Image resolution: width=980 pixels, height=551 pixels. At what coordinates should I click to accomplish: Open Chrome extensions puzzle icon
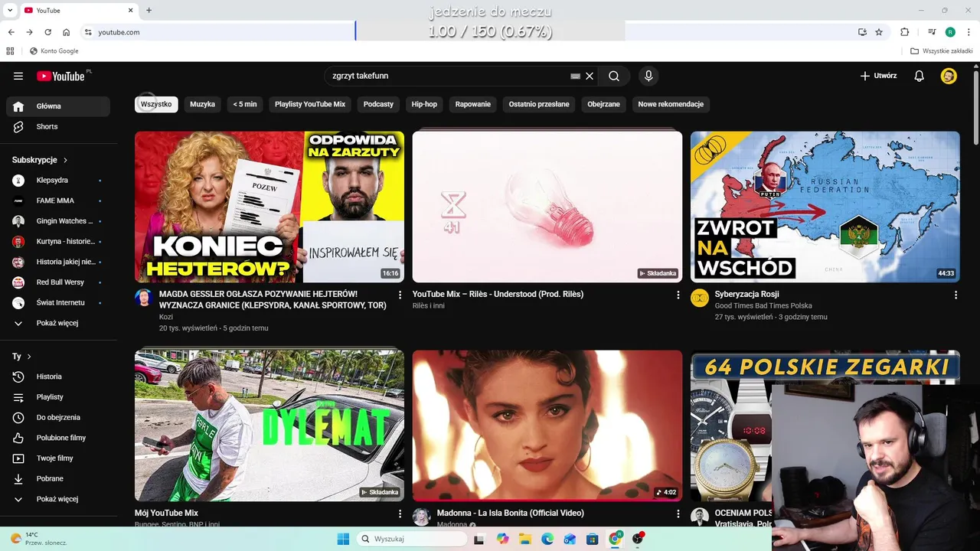coord(904,32)
